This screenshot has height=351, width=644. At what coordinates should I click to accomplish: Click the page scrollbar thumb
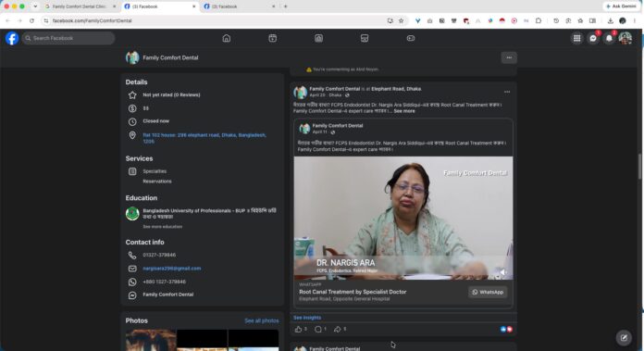pyautogui.click(x=639, y=166)
